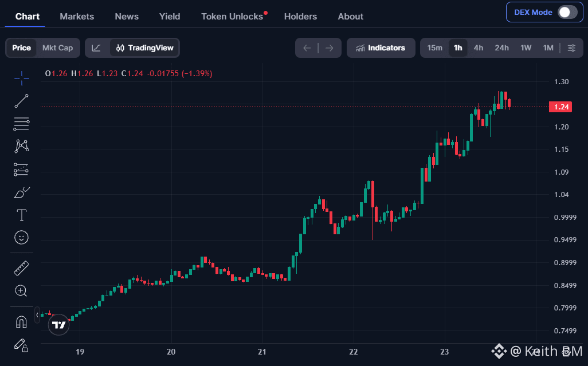The image size is (588, 366).
Task: Toggle magnet mode
Action: (x=21, y=322)
